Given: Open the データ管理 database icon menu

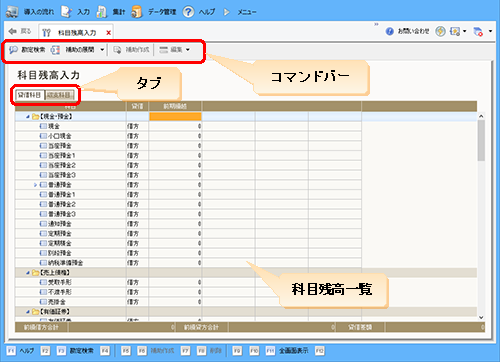Looking at the screenshot, I should [x=137, y=12].
